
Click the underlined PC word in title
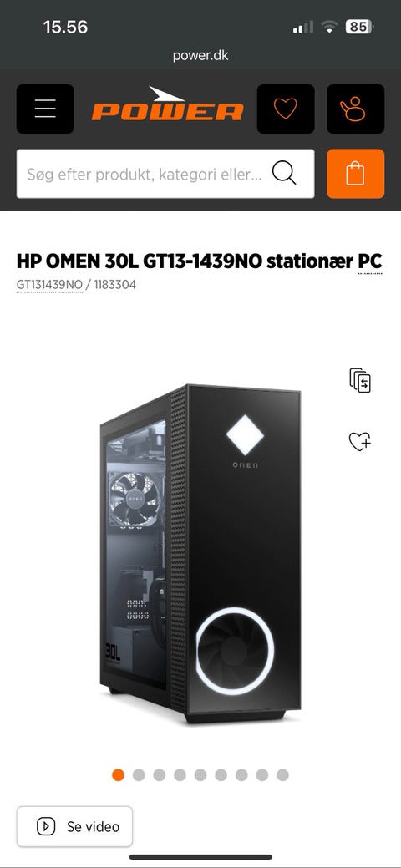[x=370, y=261]
